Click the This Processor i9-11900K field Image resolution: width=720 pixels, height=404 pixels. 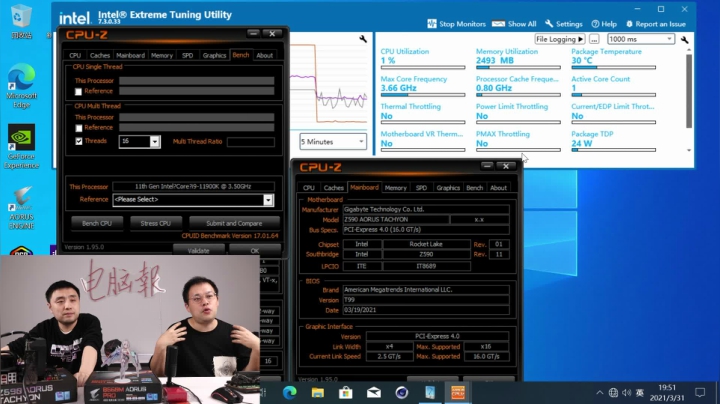coord(193,186)
